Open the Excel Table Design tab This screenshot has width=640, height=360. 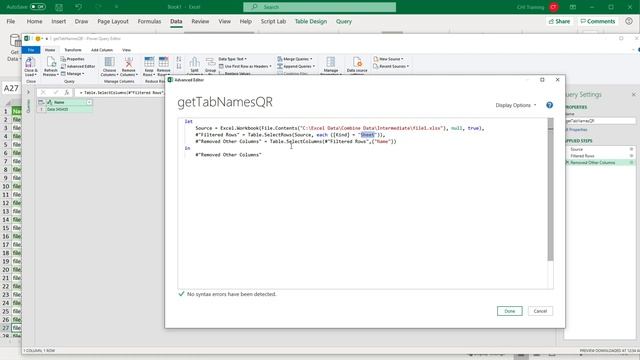coord(311,21)
